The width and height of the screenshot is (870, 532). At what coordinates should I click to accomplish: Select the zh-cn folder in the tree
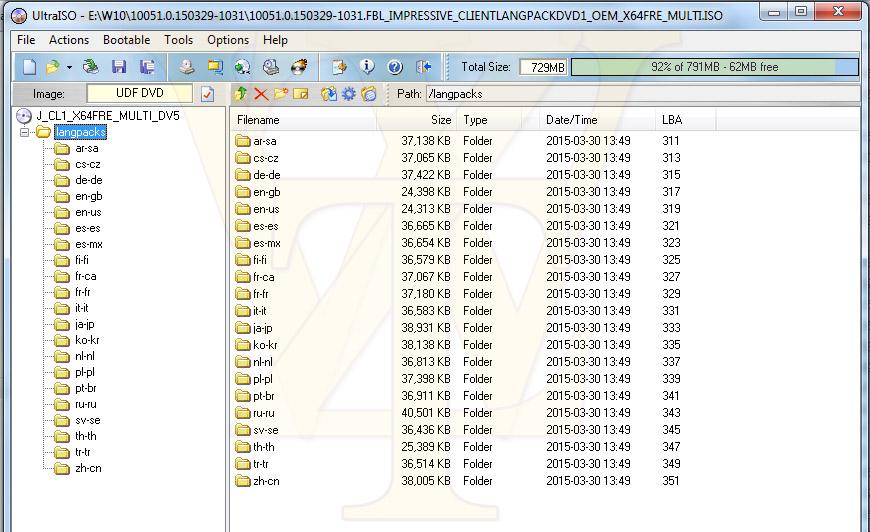[88, 468]
